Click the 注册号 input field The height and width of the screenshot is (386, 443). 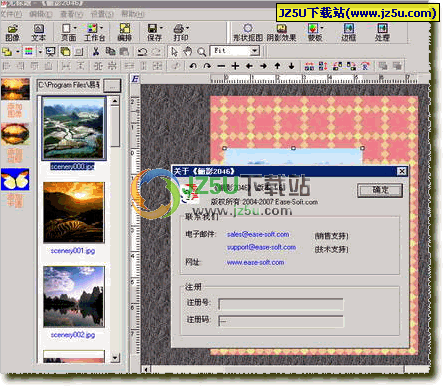click(x=281, y=304)
